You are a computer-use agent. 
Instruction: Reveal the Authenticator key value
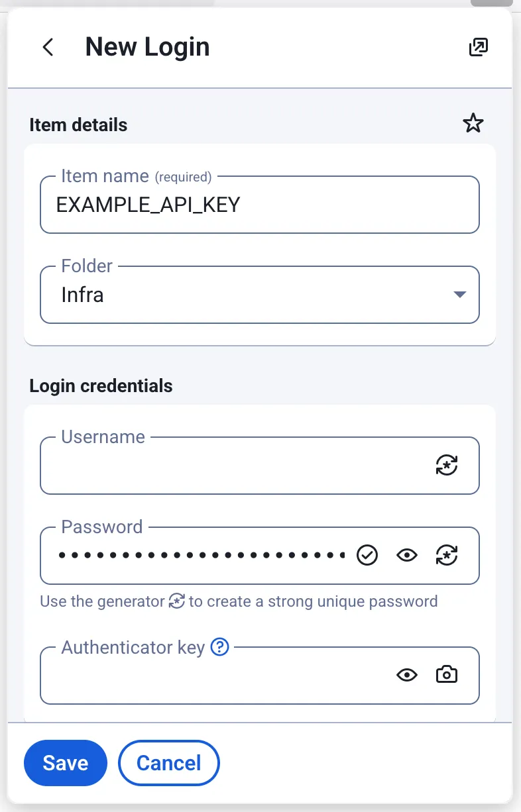(x=407, y=675)
